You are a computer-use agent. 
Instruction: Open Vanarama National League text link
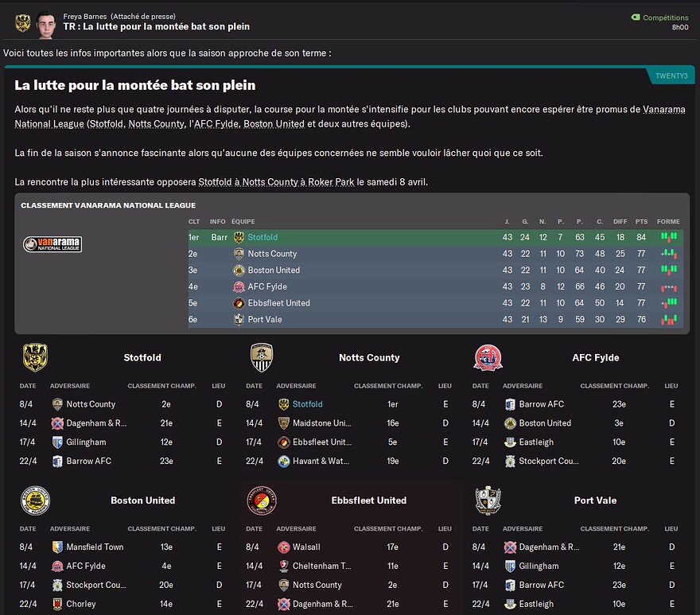350,117
